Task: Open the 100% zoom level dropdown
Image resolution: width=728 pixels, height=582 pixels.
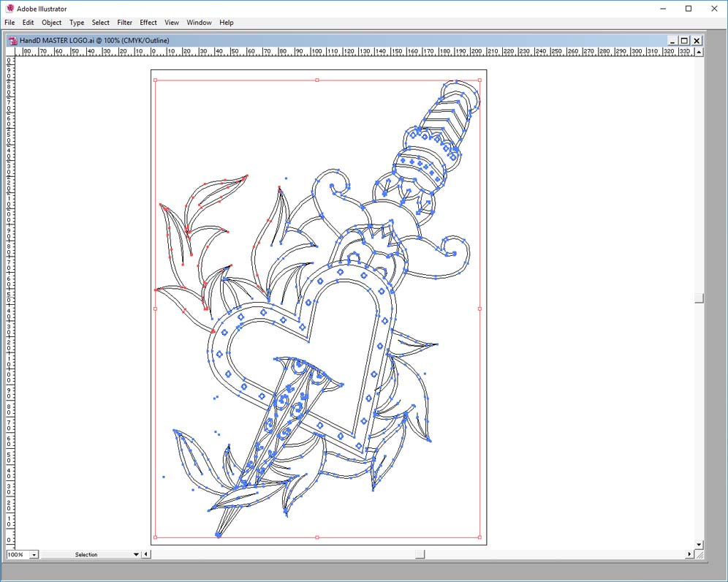Action: (34, 555)
